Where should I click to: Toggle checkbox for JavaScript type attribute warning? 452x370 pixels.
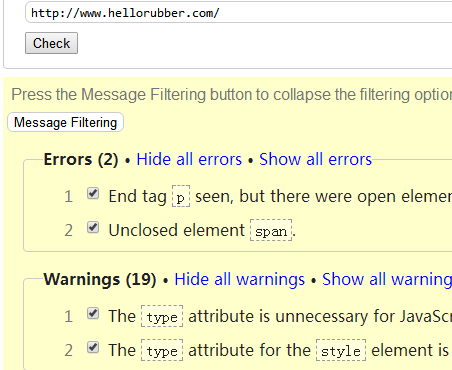pos(93,314)
